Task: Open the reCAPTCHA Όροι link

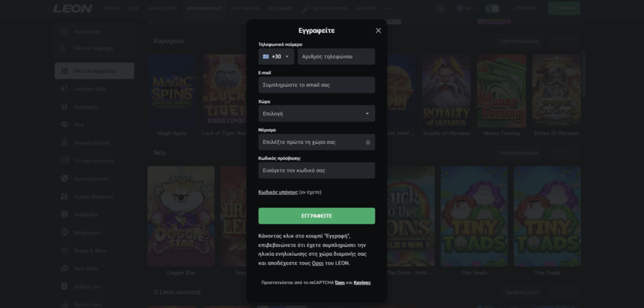Action: [x=340, y=282]
